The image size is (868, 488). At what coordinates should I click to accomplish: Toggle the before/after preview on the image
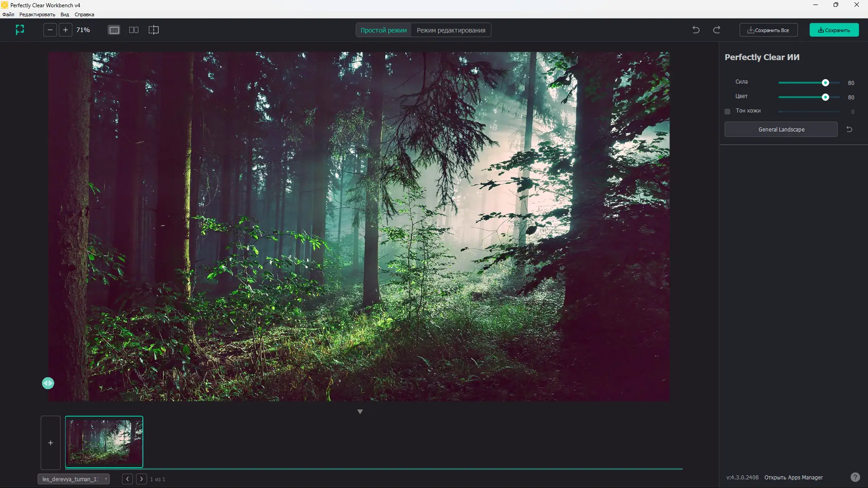(48, 383)
